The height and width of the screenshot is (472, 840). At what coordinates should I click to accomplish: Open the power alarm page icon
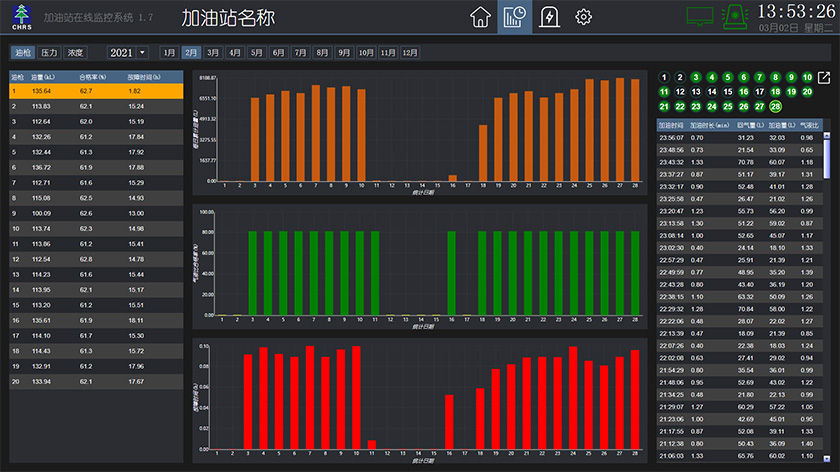pyautogui.click(x=549, y=17)
